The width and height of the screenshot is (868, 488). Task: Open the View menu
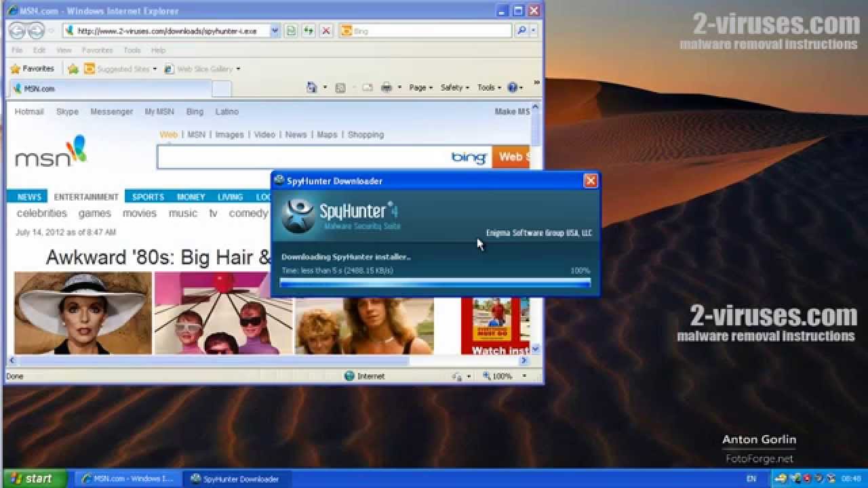pyautogui.click(x=64, y=50)
